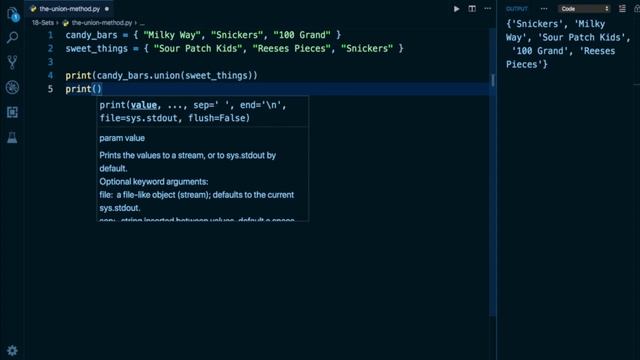Open the Source Control view
This screenshot has width=640, height=360.
pyautogui.click(x=12, y=62)
